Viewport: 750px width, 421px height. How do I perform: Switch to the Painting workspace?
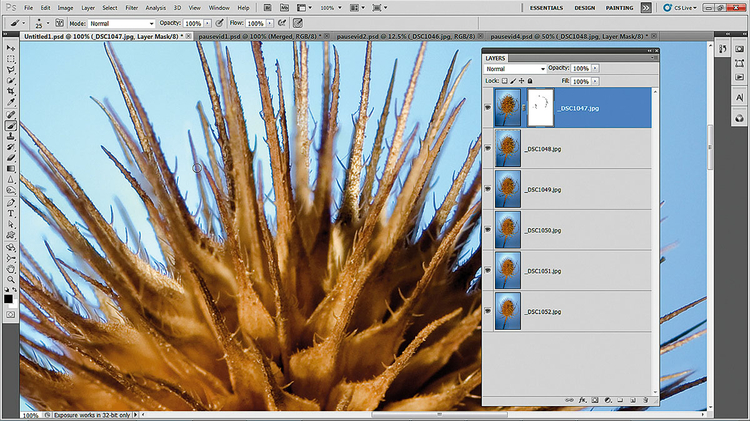click(x=619, y=8)
